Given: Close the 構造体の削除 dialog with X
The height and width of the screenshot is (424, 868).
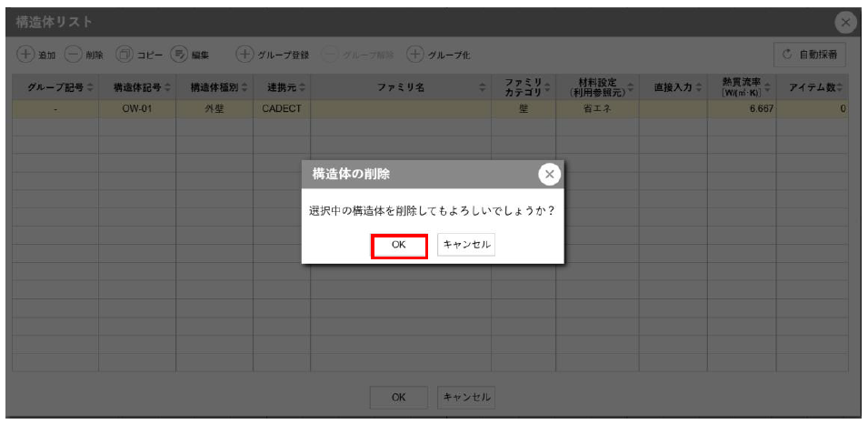Looking at the screenshot, I should click(549, 174).
